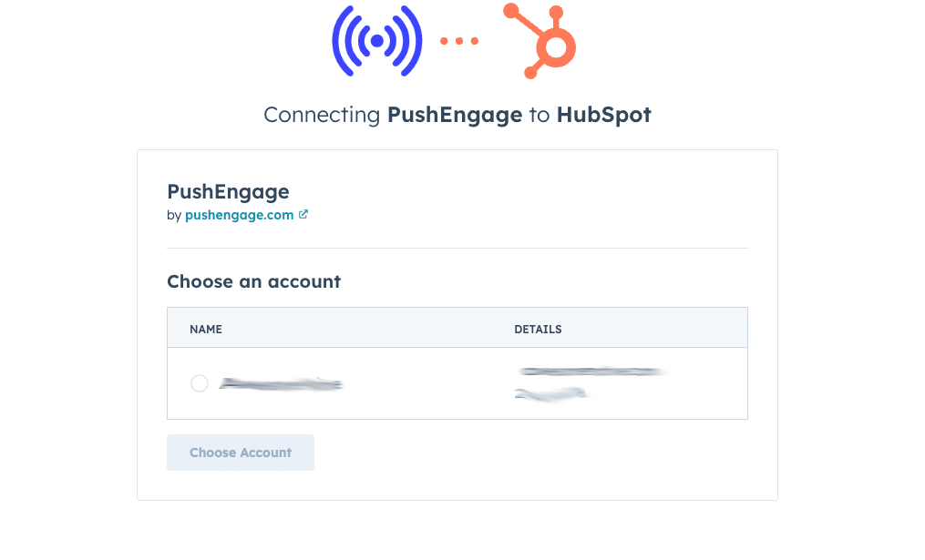The image size is (925, 560).
Task: Select the account radio button
Action: 200,383
